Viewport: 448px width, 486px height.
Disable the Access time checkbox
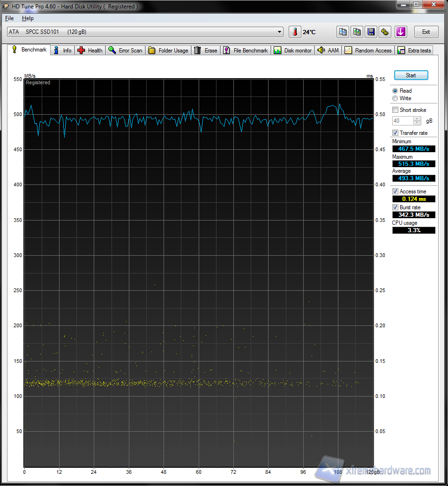(396, 191)
